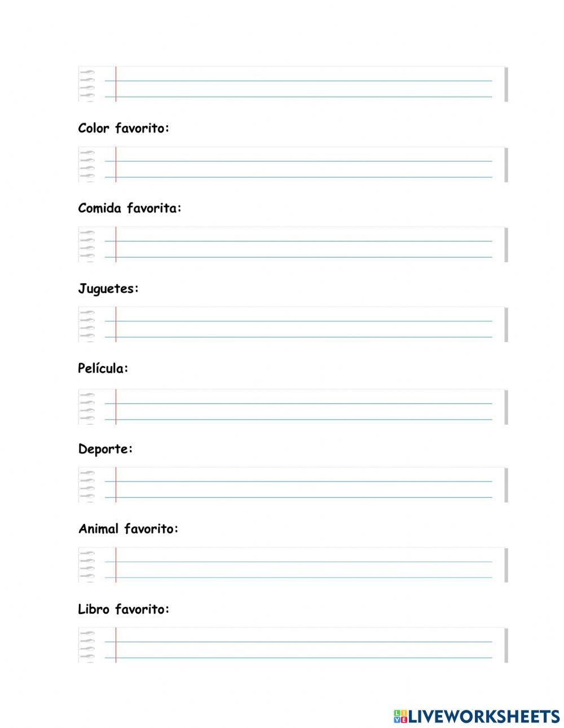
Task: Click the topmost unlabeled notepad field
Action: coord(305,85)
